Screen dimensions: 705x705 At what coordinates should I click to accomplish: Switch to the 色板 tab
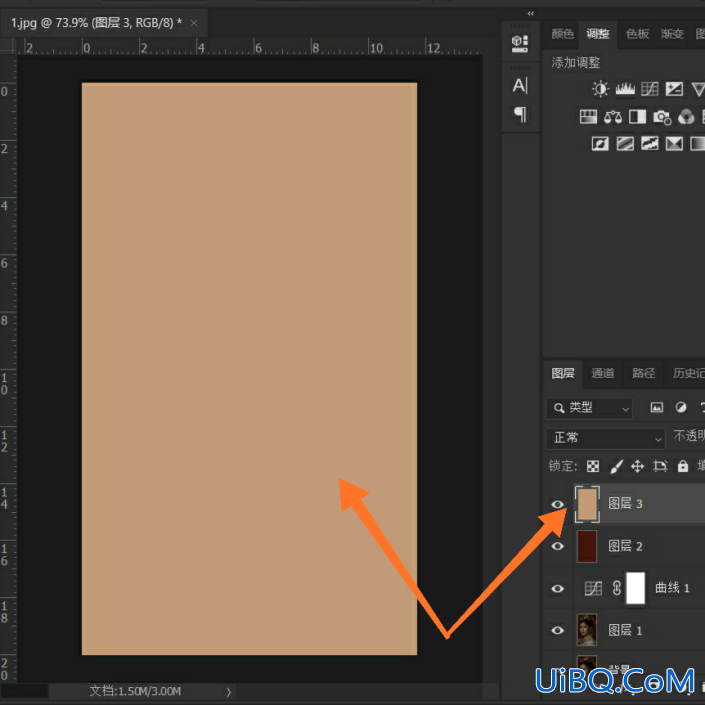(638, 34)
